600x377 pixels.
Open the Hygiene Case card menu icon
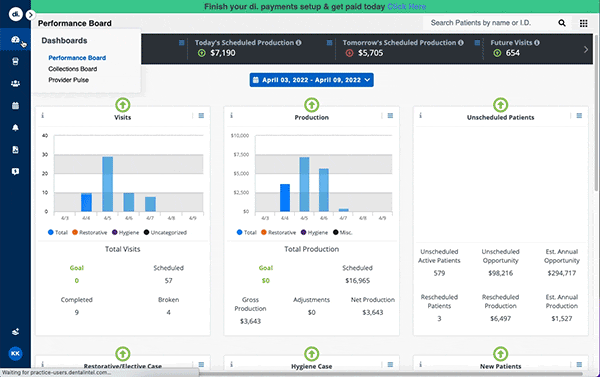pyautogui.click(x=390, y=365)
